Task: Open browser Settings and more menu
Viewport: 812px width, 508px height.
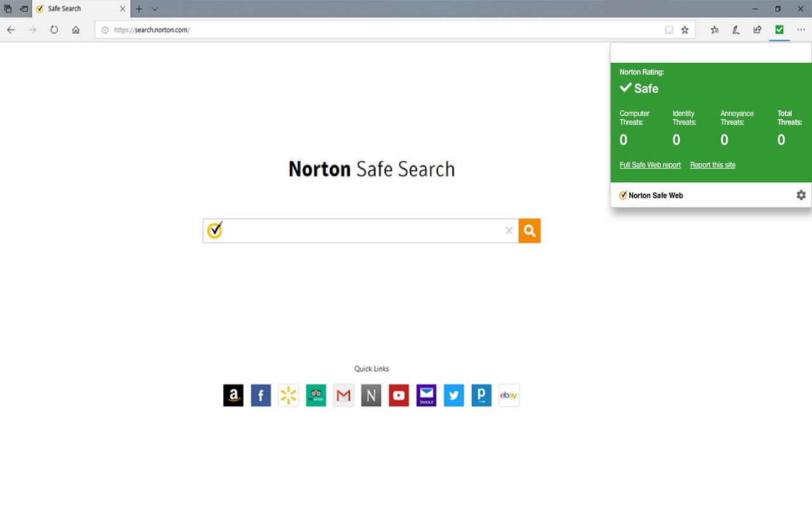Action: [801, 30]
